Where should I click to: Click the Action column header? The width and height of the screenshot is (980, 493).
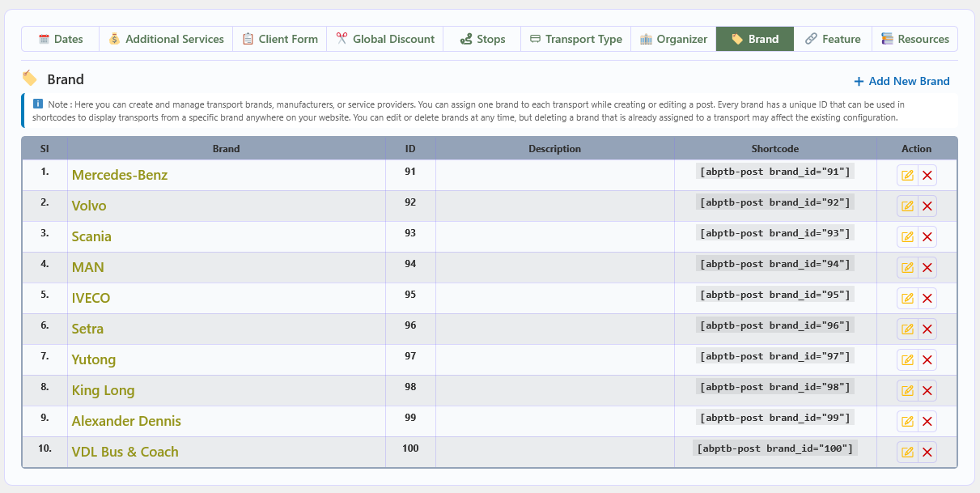pyautogui.click(x=917, y=149)
